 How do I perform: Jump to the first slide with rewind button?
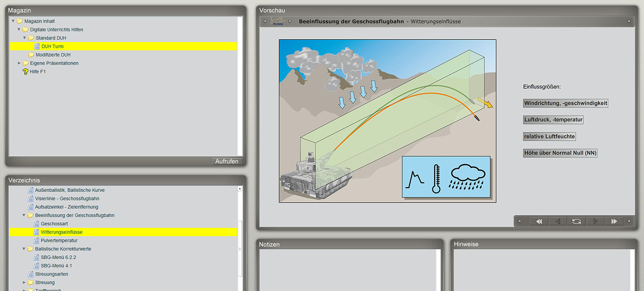(x=539, y=221)
